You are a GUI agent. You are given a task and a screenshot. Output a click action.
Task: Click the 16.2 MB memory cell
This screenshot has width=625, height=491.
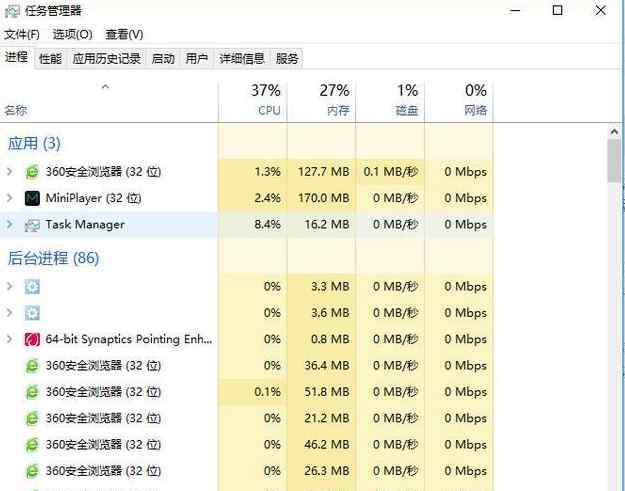(x=321, y=224)
